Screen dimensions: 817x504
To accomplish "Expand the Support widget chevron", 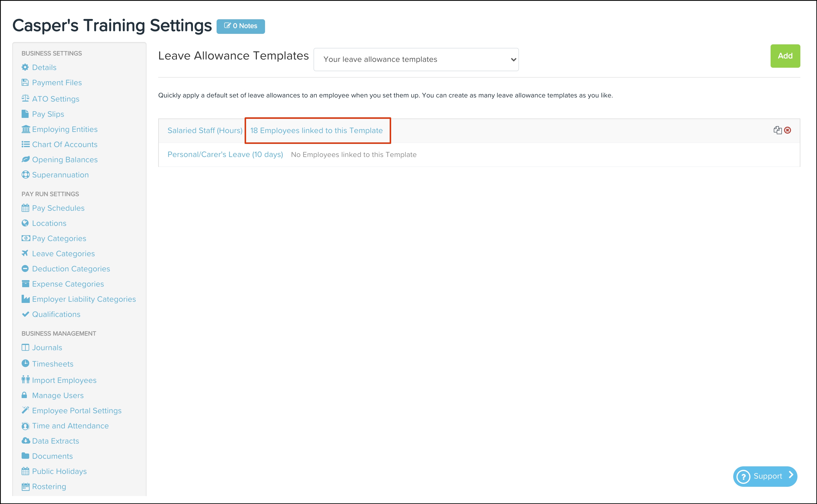I will (x=791, y=475).
